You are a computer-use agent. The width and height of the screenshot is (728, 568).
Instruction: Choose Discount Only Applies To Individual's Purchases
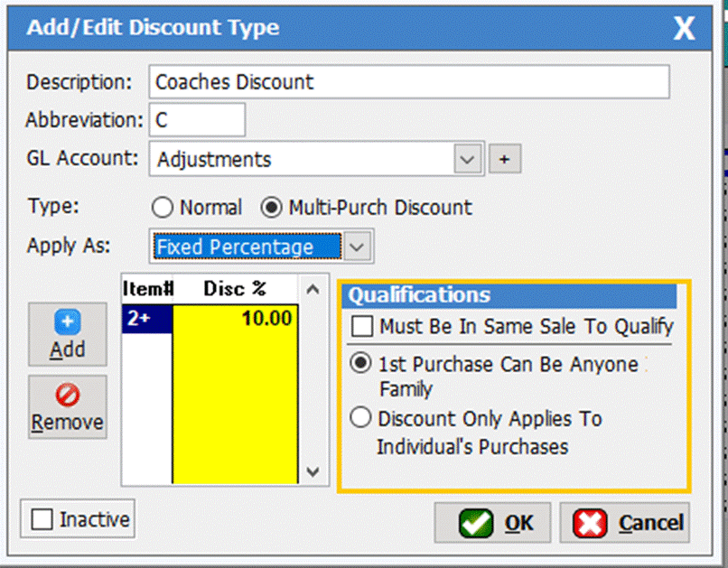pyautogui.click(x=361, y=418)
